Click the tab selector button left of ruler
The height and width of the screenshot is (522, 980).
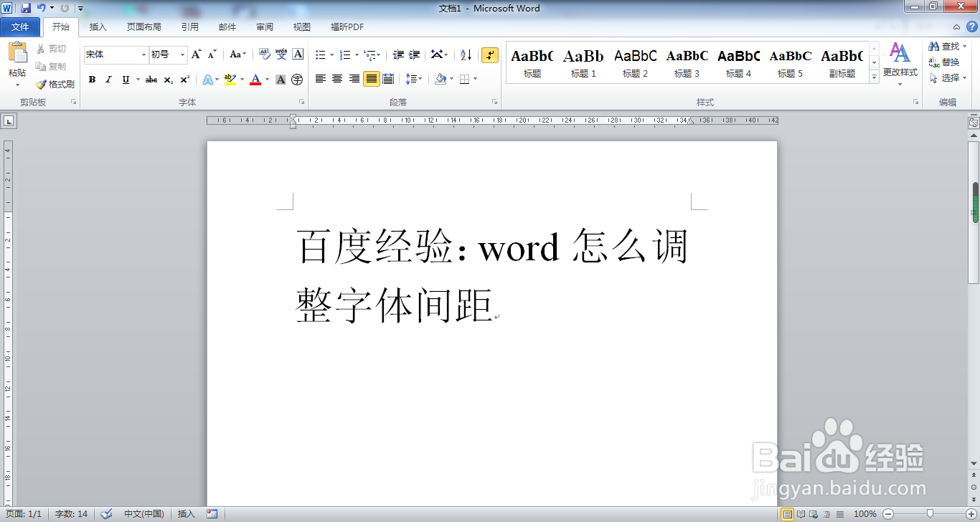(9, 120)
